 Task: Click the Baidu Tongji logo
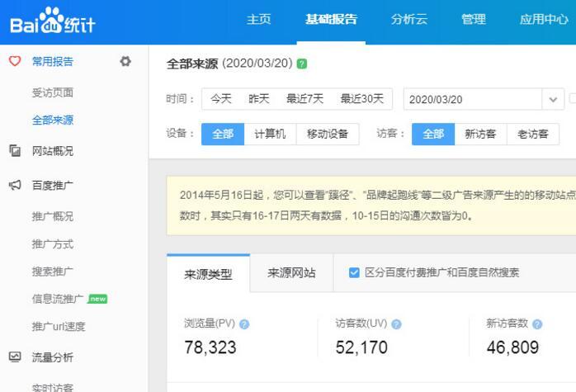click(x=53, y=21)
